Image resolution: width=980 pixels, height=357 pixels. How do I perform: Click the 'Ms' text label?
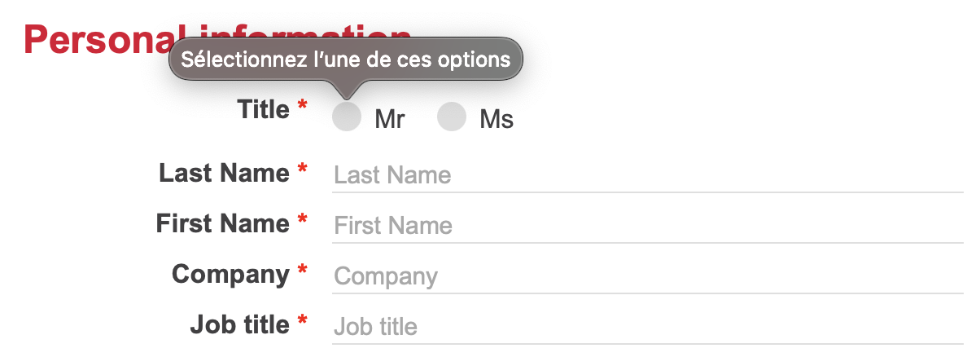[x=497, y=120]
